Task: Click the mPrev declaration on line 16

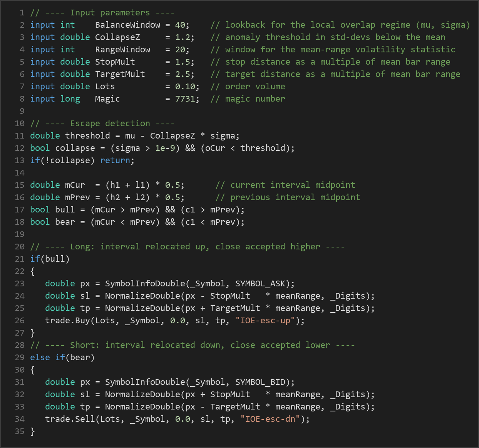Action: [x=77, y=197]
